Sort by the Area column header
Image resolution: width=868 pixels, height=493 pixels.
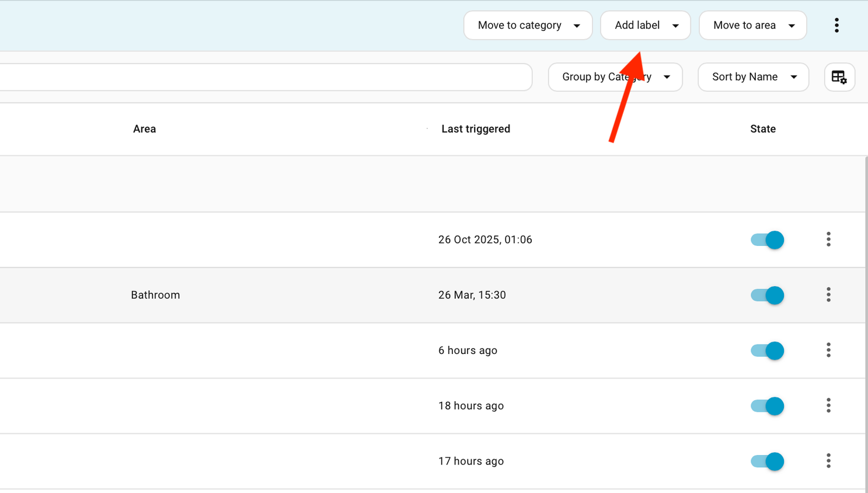tap(144, 129)
